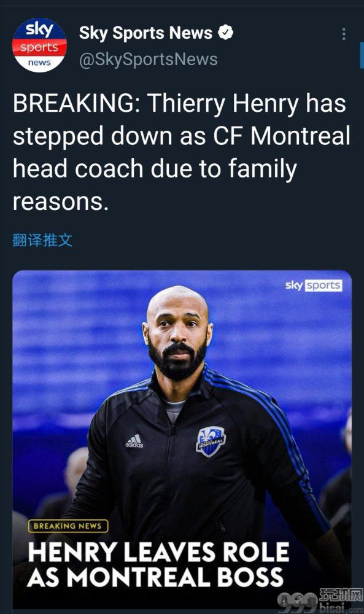Open the @SkySportsNews handle
The width and height of the screenshot is (364, 614).
click(x=149, y=60)
